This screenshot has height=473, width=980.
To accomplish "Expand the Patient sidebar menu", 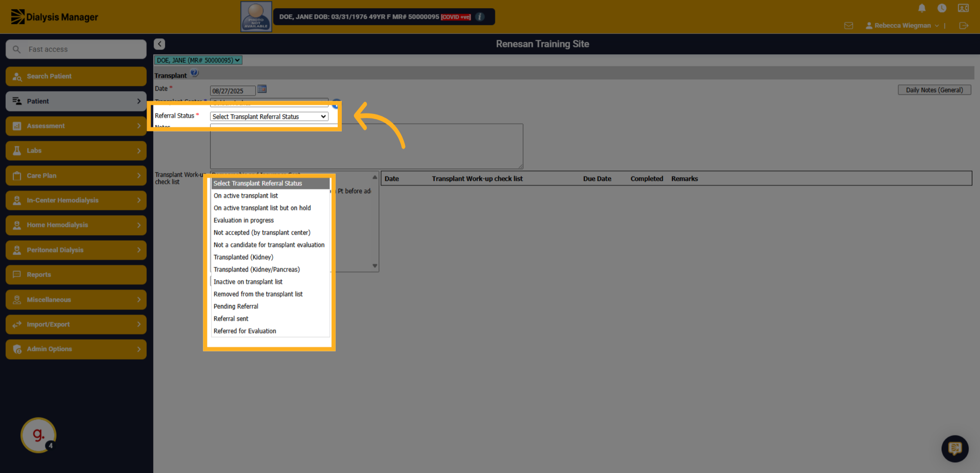I will tap(76, 101).
